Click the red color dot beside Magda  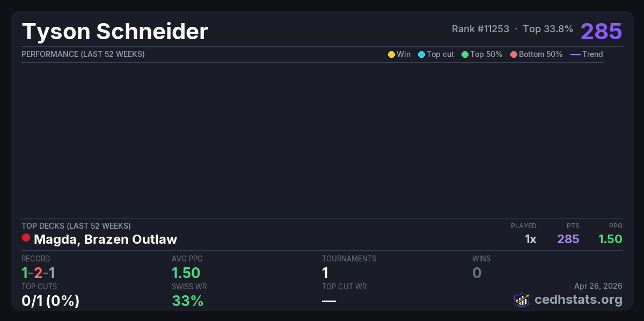[x=26, y=238]
